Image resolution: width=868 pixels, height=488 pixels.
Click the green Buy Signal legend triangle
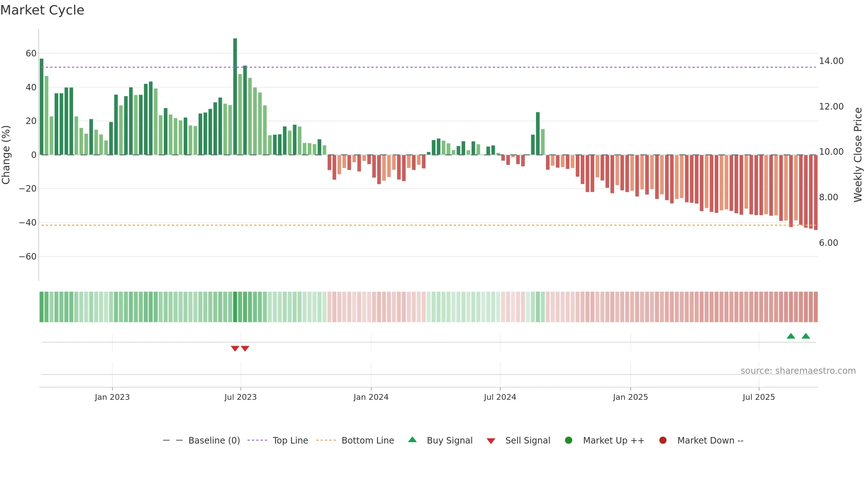(x=412, y=440)
